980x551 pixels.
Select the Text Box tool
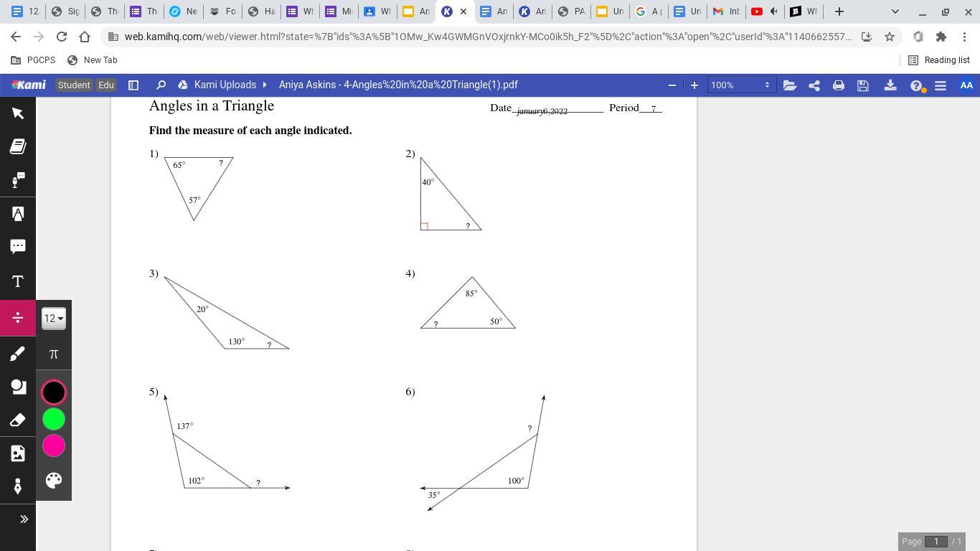pyautogui.click(x=18, y=281)
